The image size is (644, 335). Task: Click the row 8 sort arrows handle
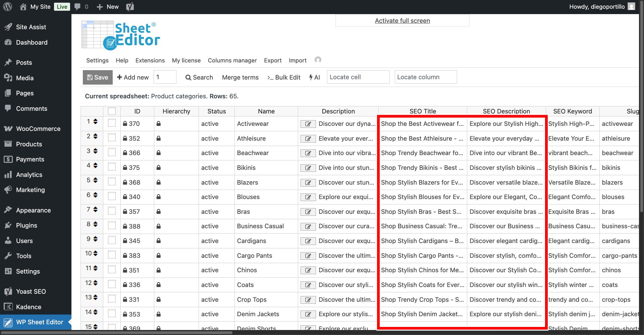click(96, 224)
